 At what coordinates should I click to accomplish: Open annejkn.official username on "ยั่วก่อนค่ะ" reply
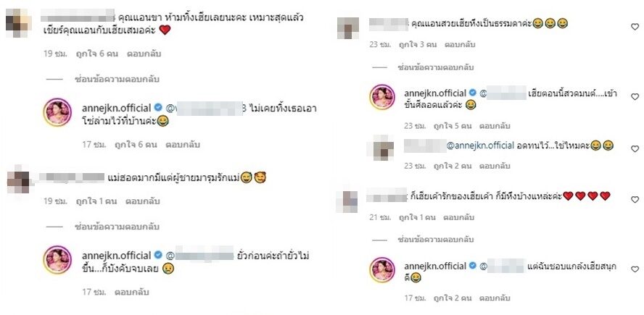(x=117, y=256)
